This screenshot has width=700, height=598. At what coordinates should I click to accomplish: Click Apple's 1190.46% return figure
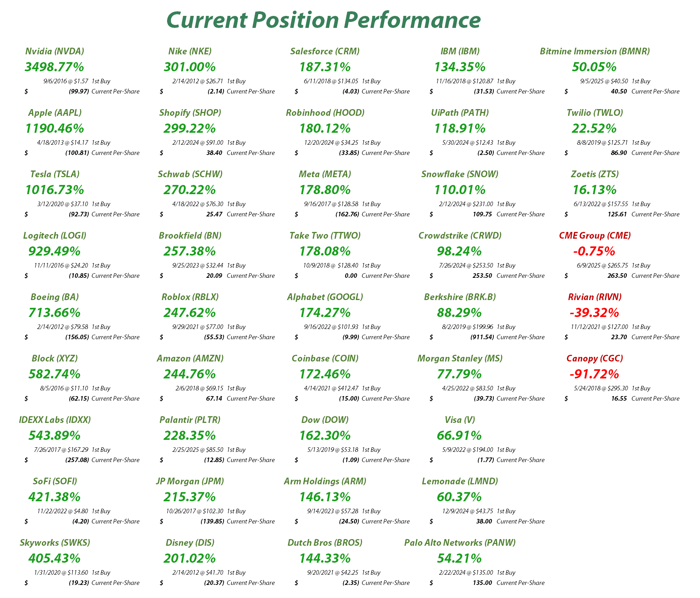click(x=55, y=128)
